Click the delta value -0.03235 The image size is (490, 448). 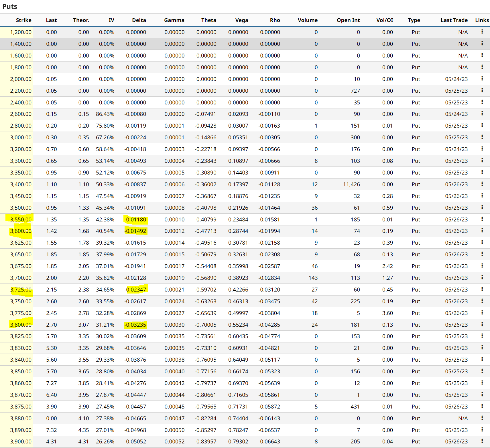click(135, 325)
